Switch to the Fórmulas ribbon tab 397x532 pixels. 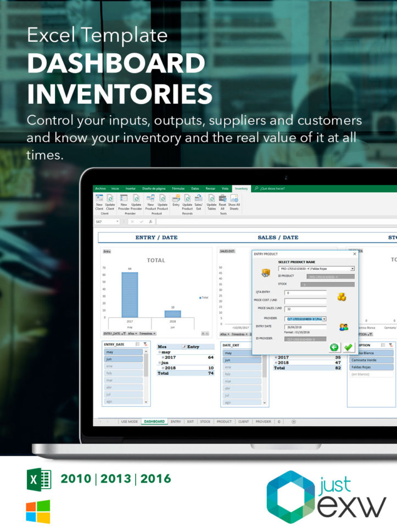click(178, 189)
